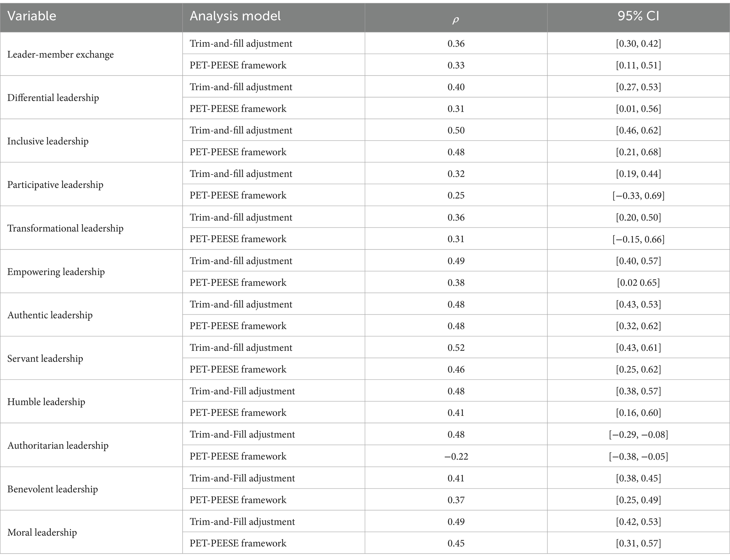Viewport: 730px width, 560px height.
Task: Select the "Humble leadership" variable cell
Action: click(46, 402)
